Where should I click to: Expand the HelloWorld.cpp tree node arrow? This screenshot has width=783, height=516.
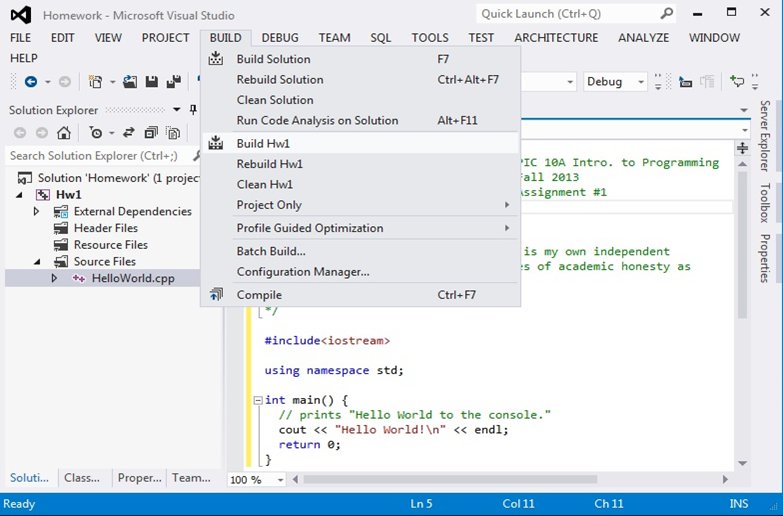coord(54,278)
